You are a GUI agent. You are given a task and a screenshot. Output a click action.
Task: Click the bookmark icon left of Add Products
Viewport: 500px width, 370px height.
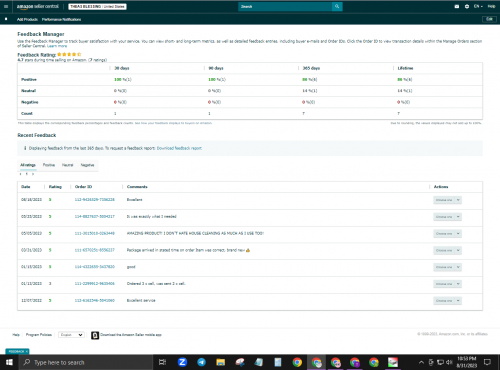(x=6, y=19)
